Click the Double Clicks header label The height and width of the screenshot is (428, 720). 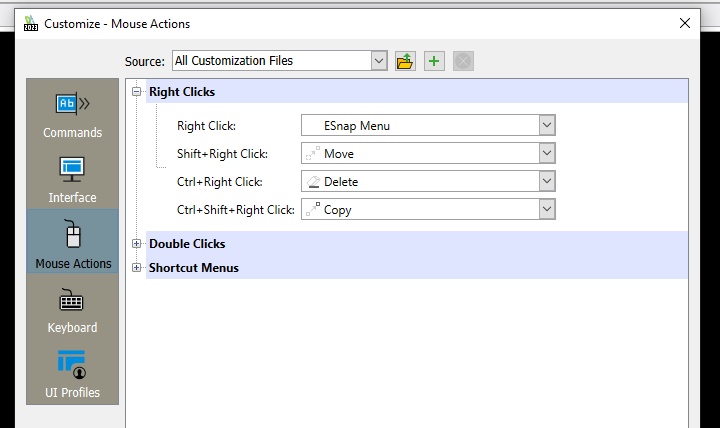pos(187,244)
